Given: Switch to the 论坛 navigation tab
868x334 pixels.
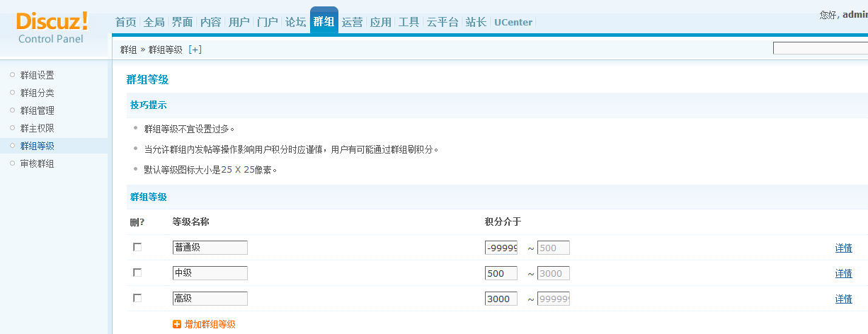Looking at the screenshot, I should 295,22.
